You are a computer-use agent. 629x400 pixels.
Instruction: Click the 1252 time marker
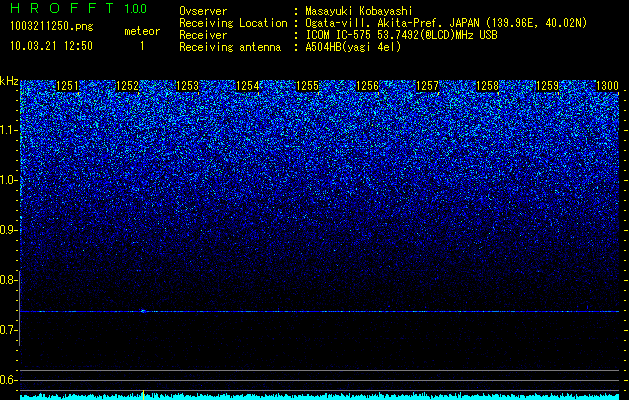click(x=128, y=86)
